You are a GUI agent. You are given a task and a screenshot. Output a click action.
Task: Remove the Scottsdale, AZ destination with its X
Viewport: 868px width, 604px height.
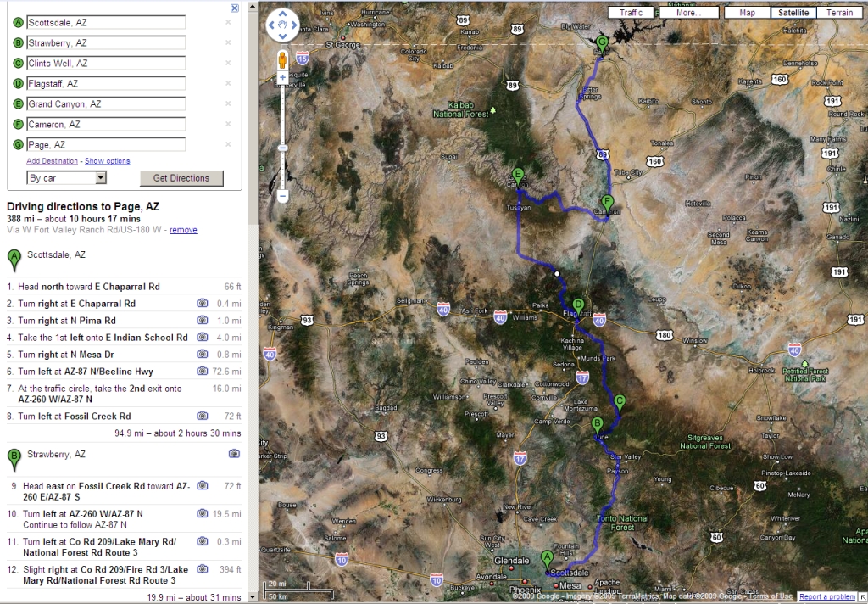point(228,22)
